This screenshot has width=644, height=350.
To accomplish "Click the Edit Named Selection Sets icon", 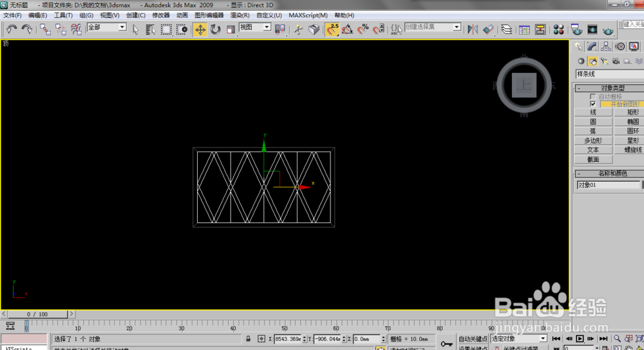I will 396,29.
